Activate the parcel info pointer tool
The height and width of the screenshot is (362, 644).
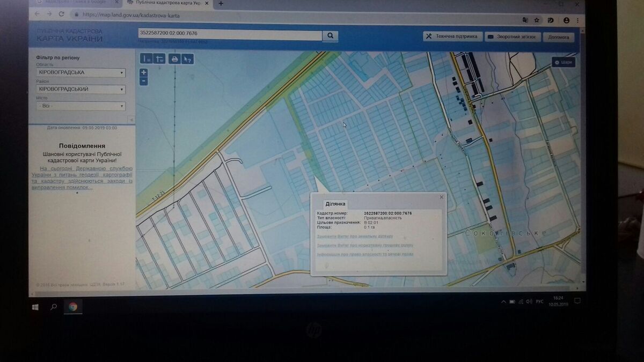(x=187, y=59)
